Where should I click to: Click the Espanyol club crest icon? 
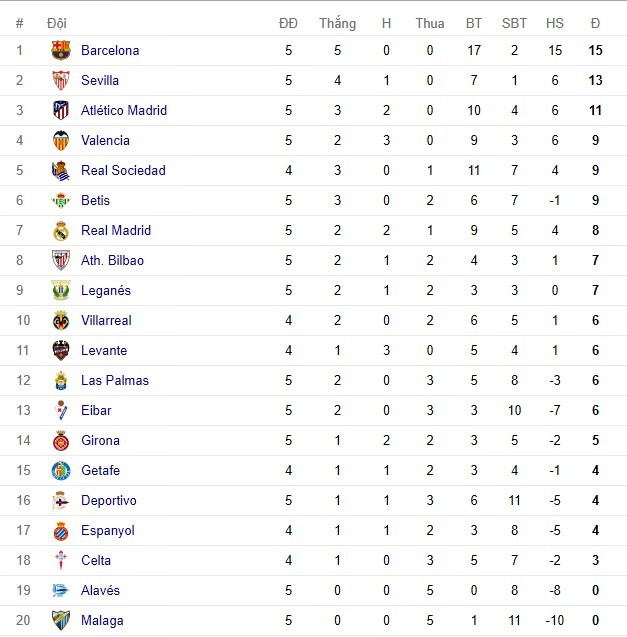click(61, 531)
